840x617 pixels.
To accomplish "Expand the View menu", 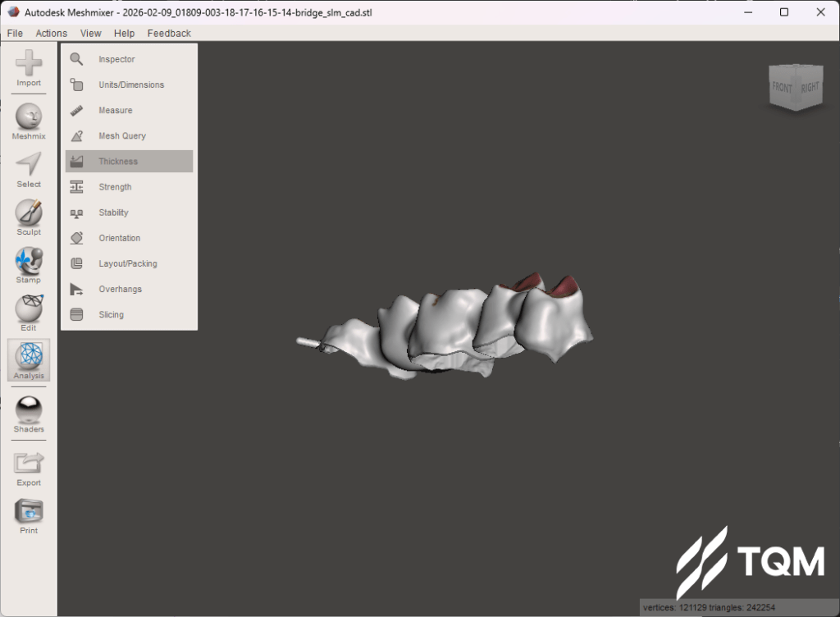I will [x=91, y=33].
